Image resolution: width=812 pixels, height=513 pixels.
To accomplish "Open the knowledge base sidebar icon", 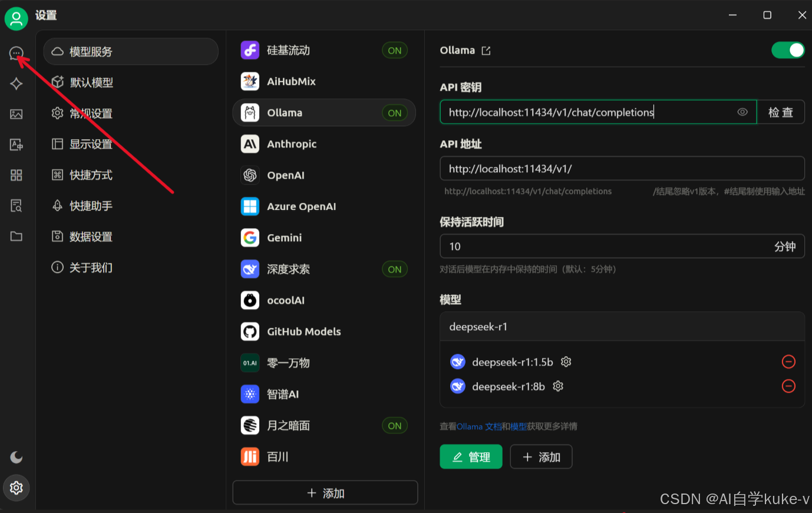I will point(16,206).
